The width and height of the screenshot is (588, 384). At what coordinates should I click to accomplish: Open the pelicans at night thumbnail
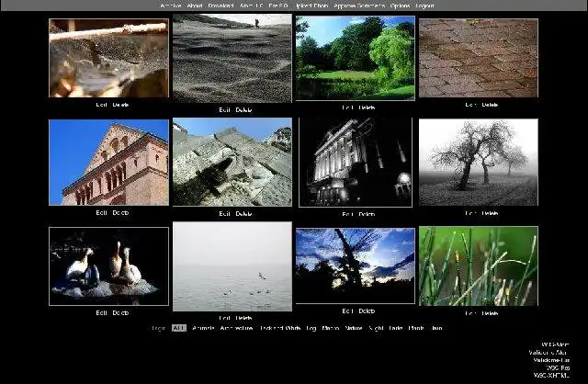click(108, 266)
